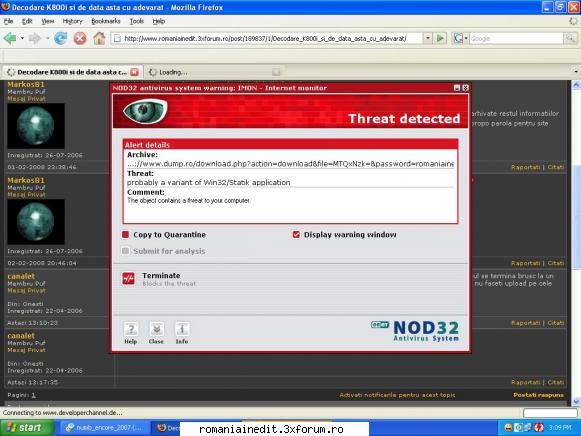Click the Win32/Statik threat description text
Image resolution: width=581 pixels, height=436 pixels.
pos(209,182)
